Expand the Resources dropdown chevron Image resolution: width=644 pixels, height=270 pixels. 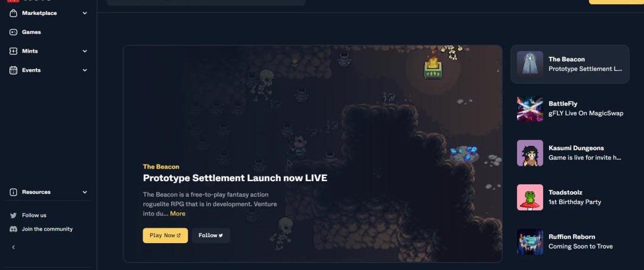(85, 192)
